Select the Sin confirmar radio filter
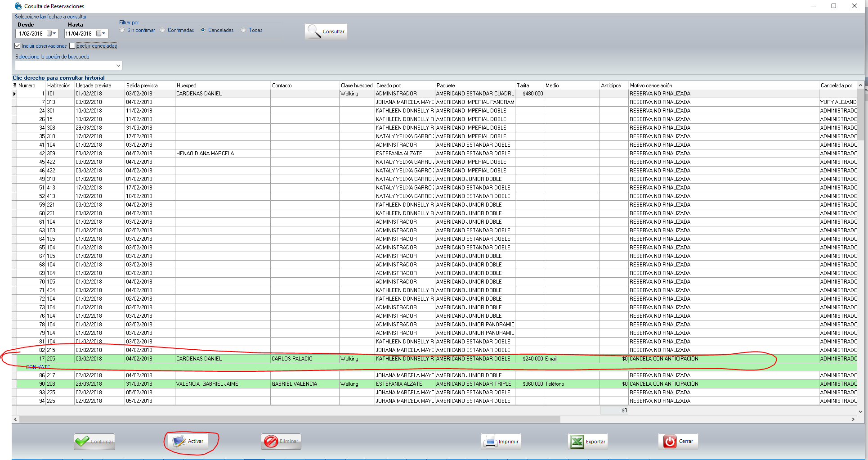 pos(122,30)
